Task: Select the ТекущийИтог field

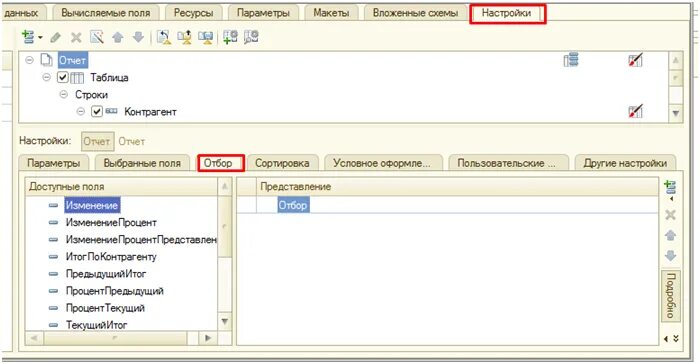Action: pyautogui.click(x=96, y=325)
